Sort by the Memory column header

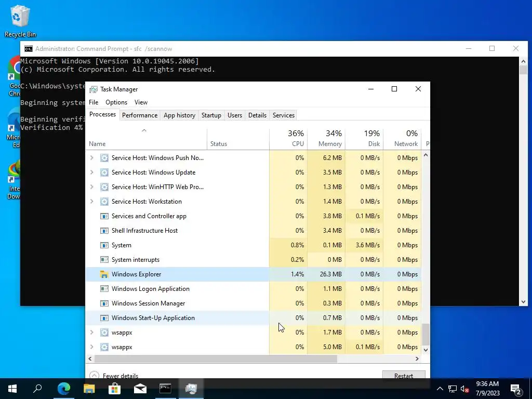(326, 139)
